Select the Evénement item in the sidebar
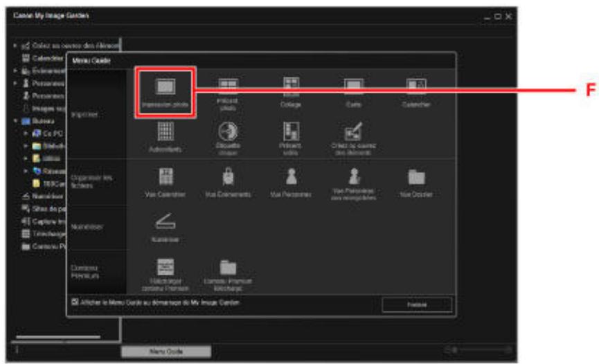Viewport: 599px width, 364px height. coord(42,71)
